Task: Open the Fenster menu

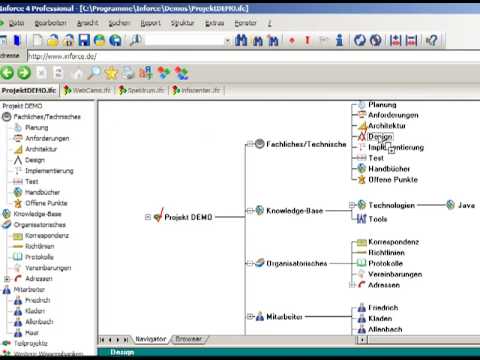Action: click(245, 23)
